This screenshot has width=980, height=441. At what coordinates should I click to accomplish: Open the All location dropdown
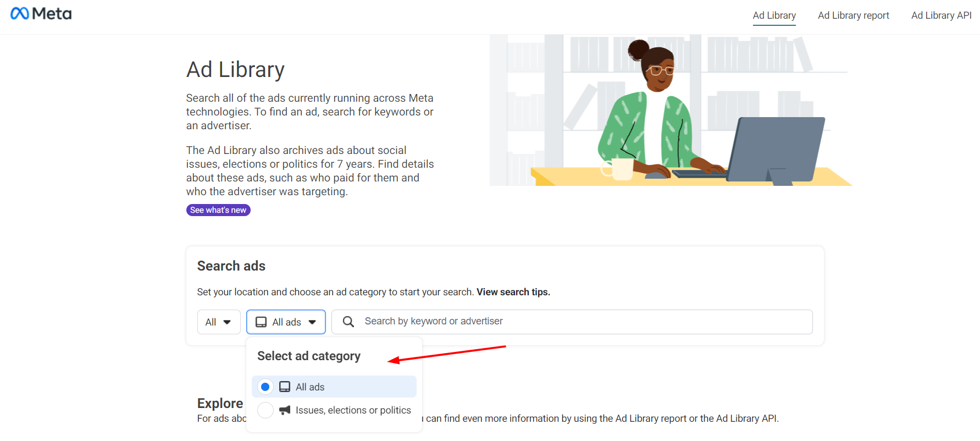tap(219, 322)
